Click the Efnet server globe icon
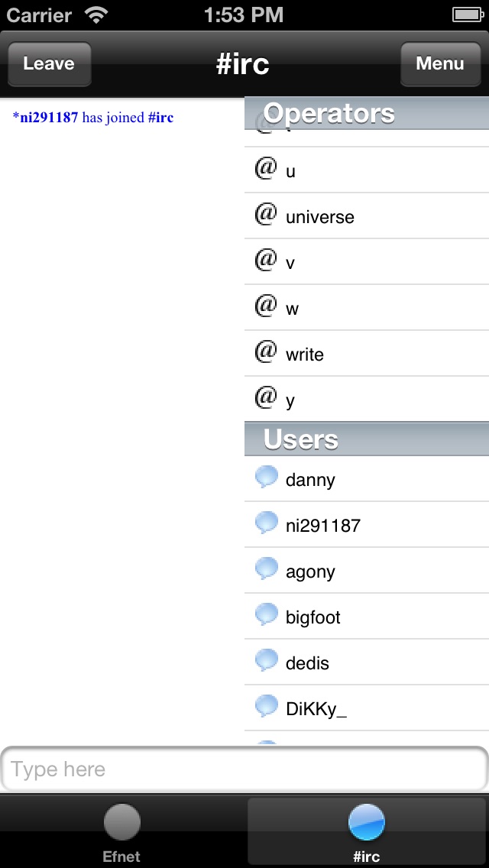The height and width of the screenshot is (868, 489). pos(121,822)
